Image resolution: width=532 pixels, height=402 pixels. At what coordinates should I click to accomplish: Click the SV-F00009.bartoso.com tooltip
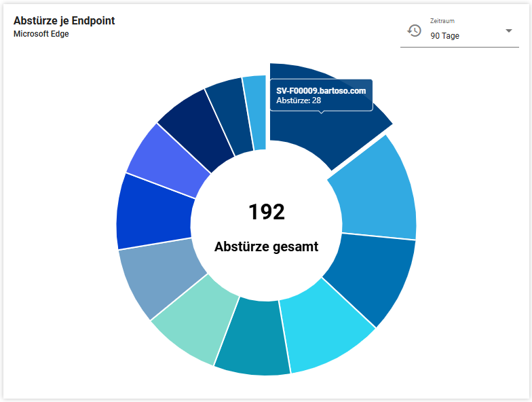pos(321,95)
